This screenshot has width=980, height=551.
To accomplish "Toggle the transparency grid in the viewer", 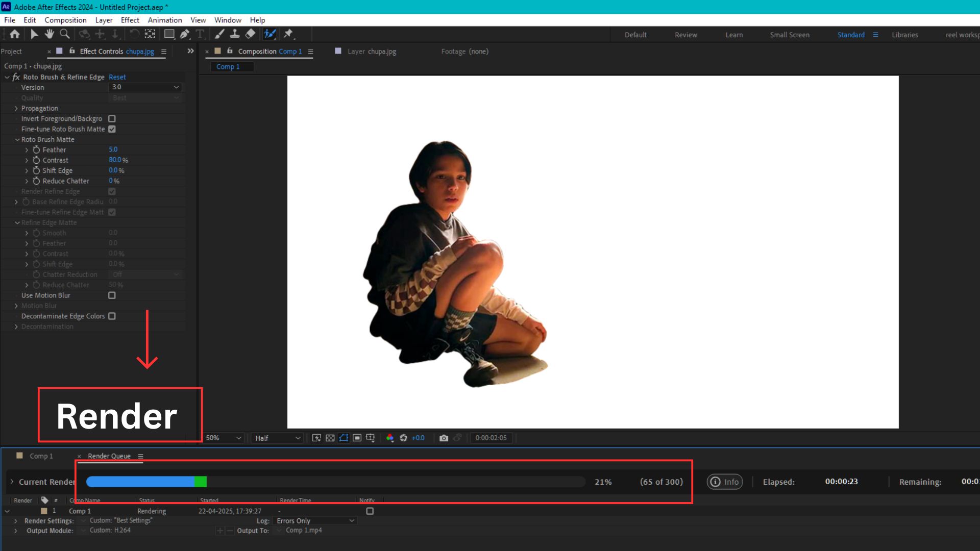I will (x=330, y=438).
